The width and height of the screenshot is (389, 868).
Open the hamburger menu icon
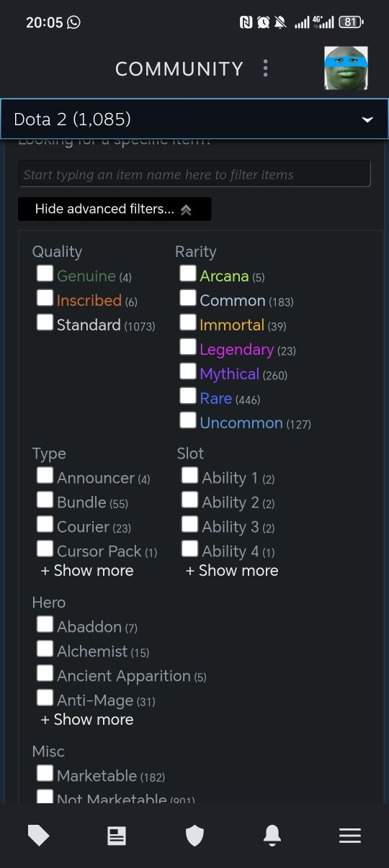[x=350, y=835]
